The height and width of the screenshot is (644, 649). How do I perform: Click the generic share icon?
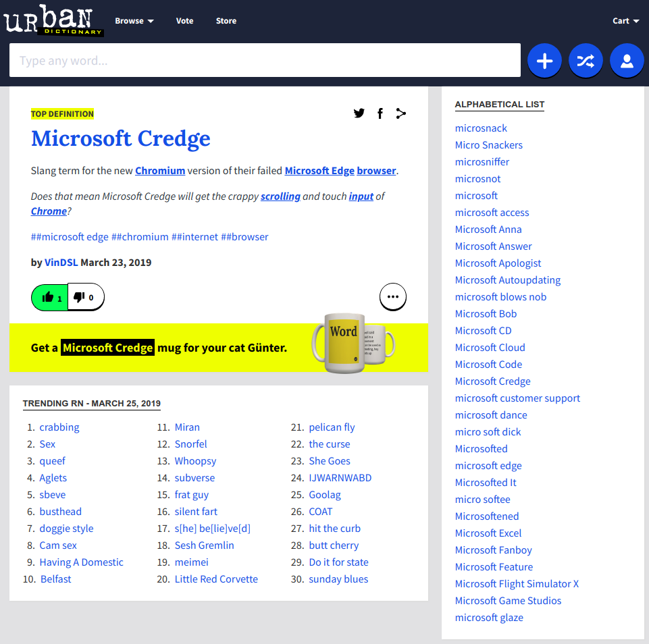click(x=401, y=113)
